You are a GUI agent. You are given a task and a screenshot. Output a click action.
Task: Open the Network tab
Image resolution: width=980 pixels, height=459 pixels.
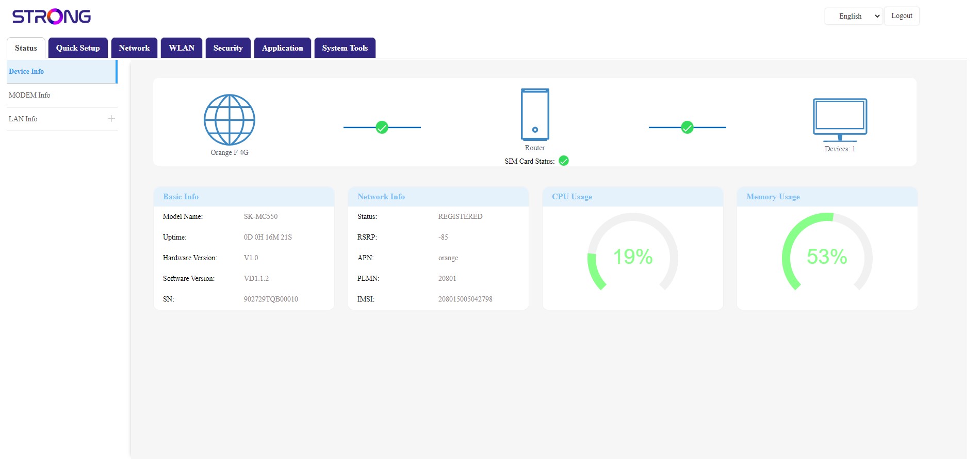(134, 48)
